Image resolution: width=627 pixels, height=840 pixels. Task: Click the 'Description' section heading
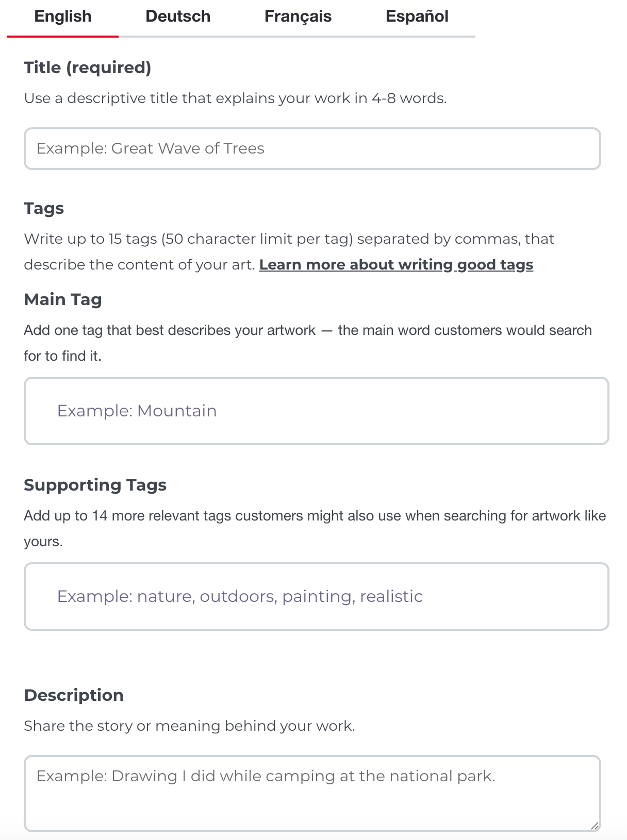pyautogui.click(x=74, y=695)
